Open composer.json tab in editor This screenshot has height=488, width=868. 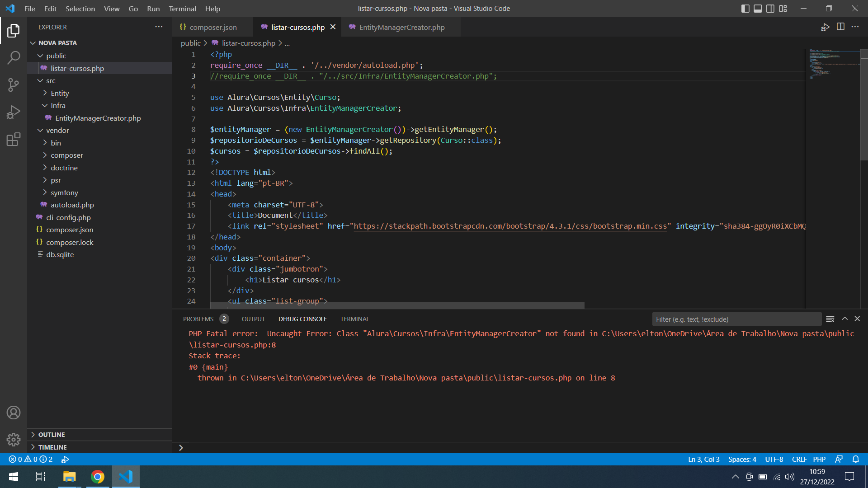(213, 28)
